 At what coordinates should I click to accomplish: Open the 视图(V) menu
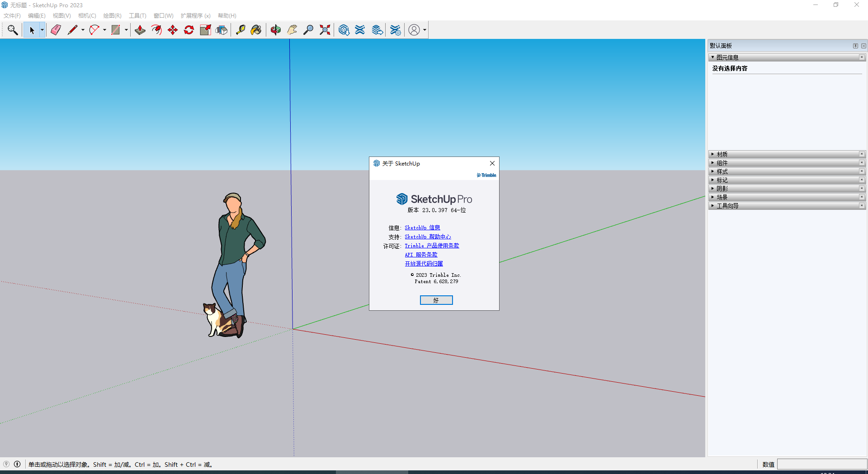[x=61, y=16]
